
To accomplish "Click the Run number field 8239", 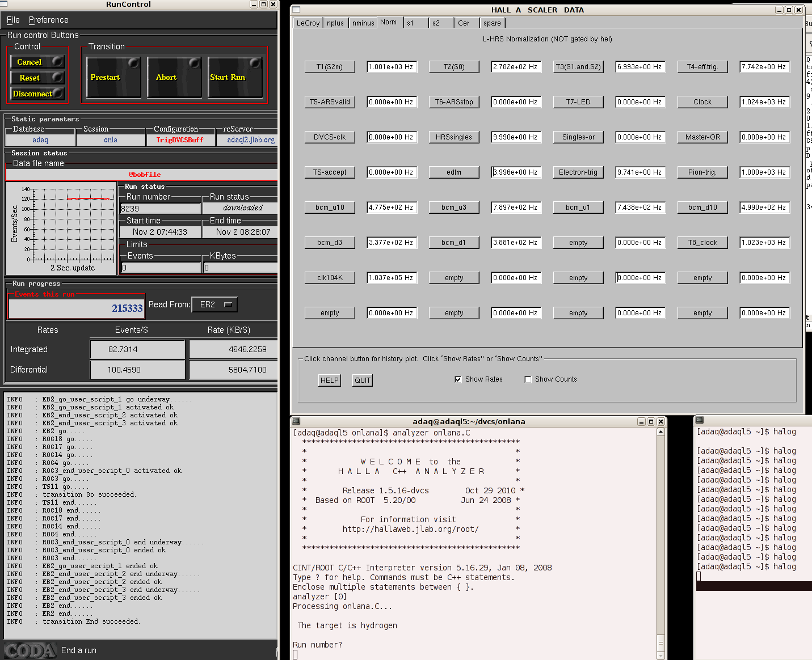I will tap(161, 208).
